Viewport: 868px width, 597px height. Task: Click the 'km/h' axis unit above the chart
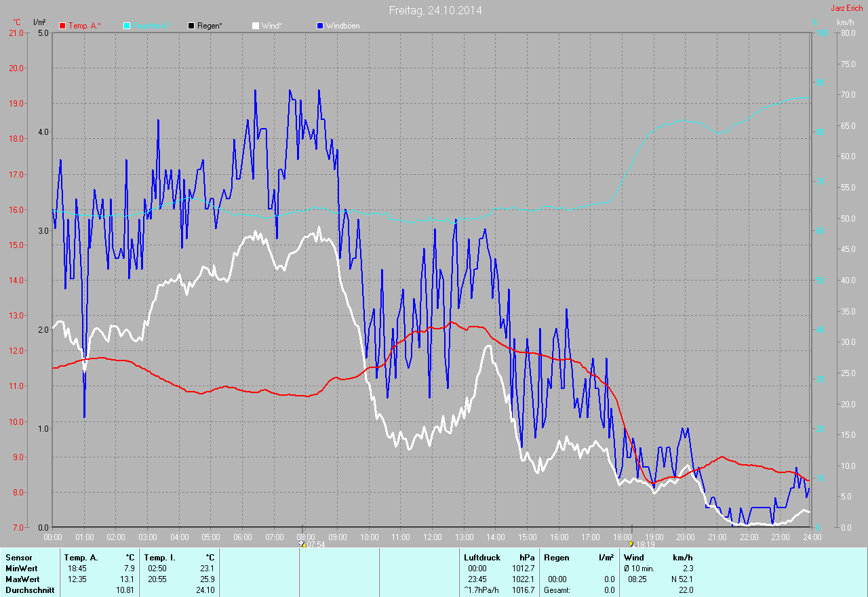click(845, 22)
